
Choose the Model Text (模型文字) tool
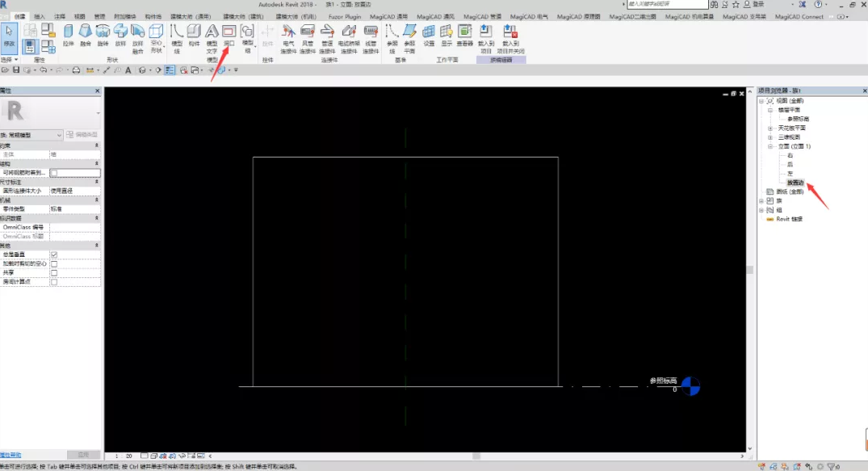click(212, 38)
